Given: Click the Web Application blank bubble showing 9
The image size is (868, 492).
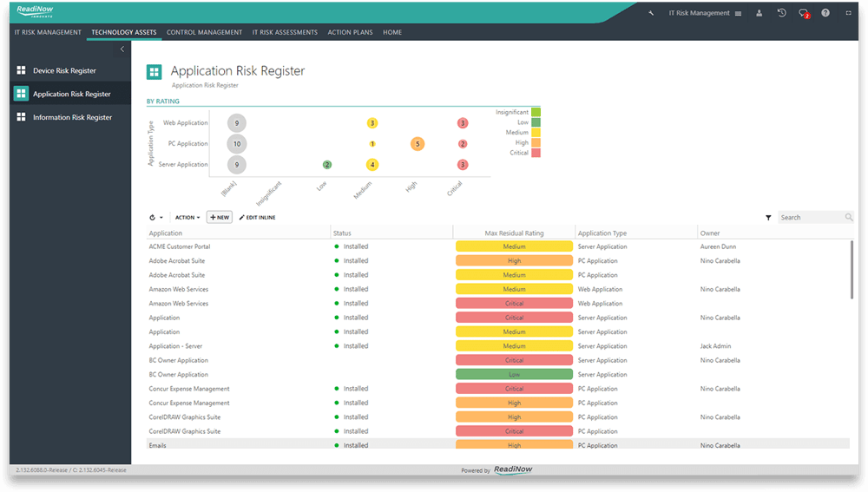Looking at the screenshot, I should point(237,123).
